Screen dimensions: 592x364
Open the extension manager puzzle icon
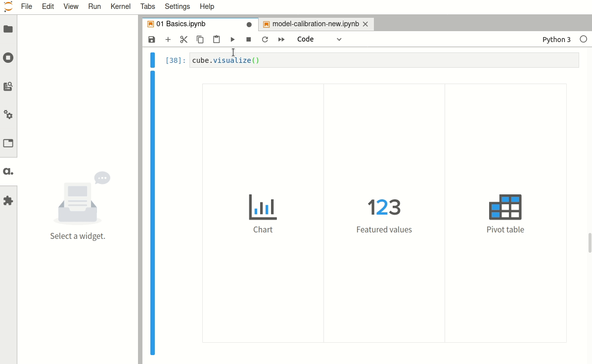click(8, 200)
